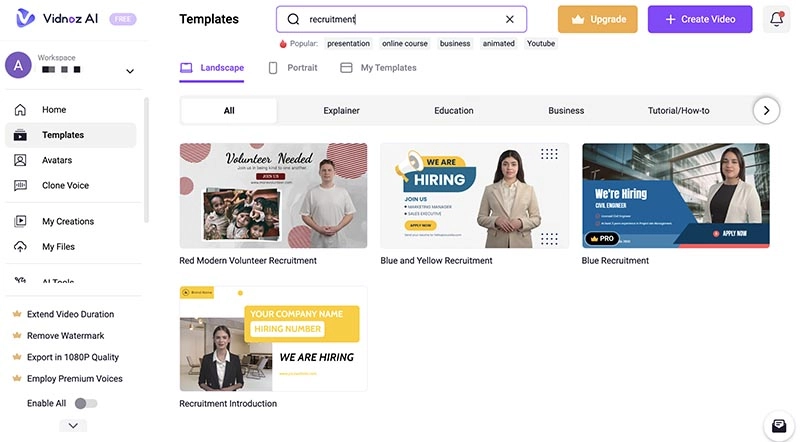Expand premium features panel chevron
This screenshot has height=442, width=800.
click(73, 425)
